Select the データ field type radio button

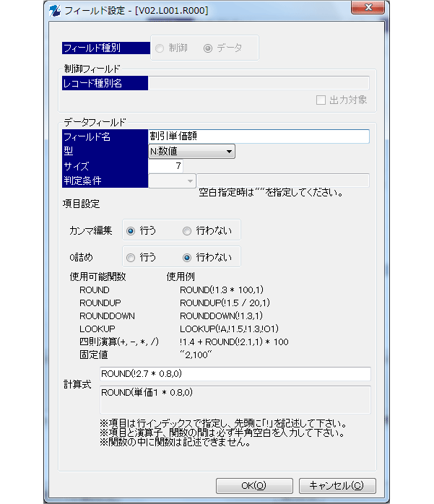208,48
